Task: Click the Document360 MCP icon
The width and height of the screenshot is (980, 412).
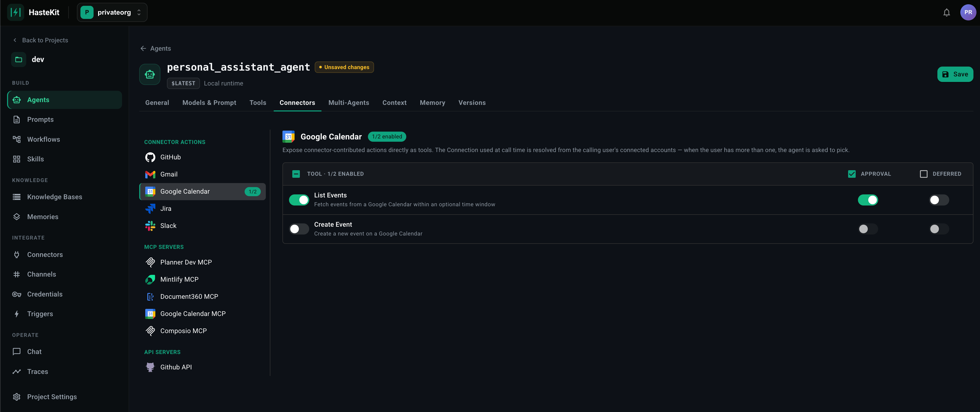Action: [x=150, y=296]
